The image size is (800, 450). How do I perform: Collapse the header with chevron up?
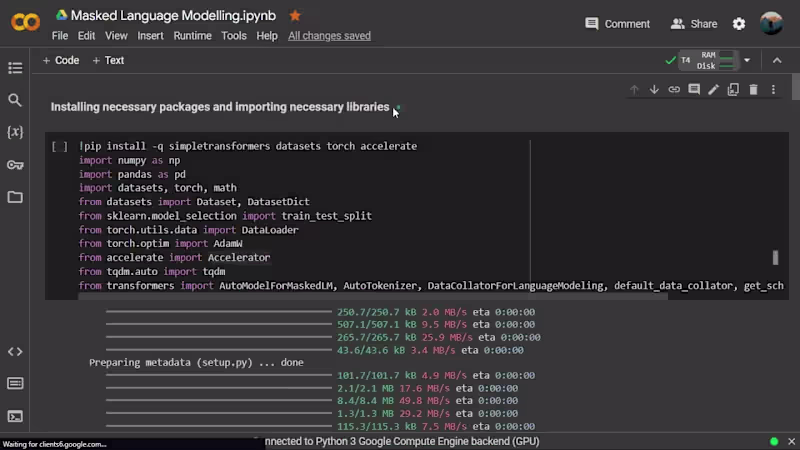[x=777, y=60]
